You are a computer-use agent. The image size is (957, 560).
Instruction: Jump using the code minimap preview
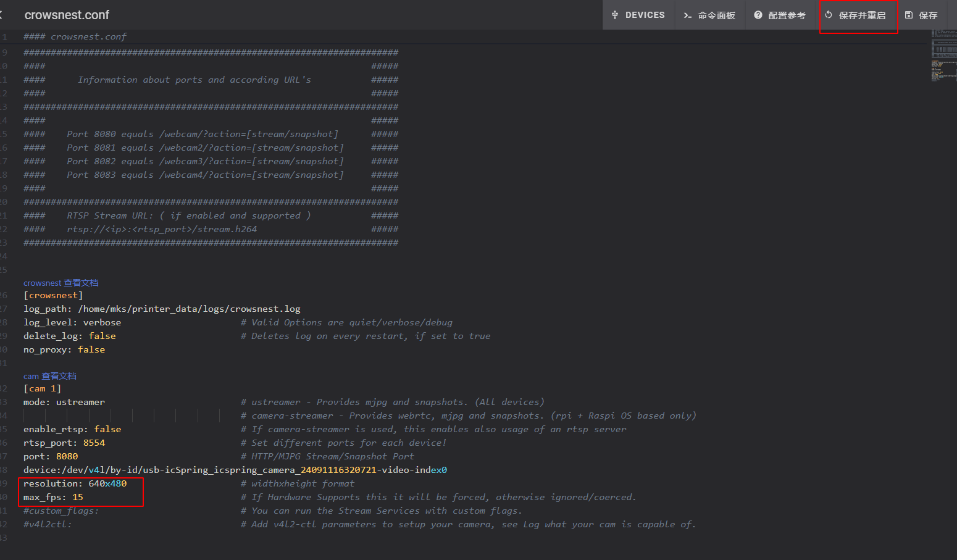click(x=943, y=56)
